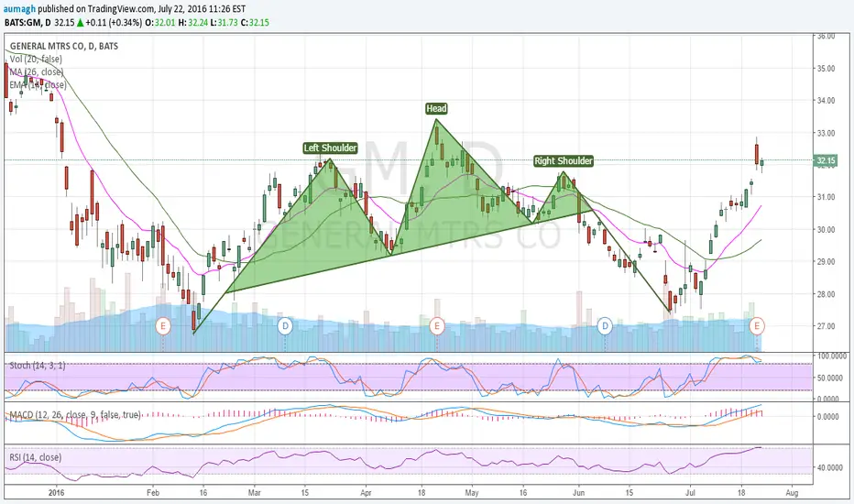Click the 35.00 price axis label
Image resolution: width=854 pixels, height=504 pixels.
point(826,69)
